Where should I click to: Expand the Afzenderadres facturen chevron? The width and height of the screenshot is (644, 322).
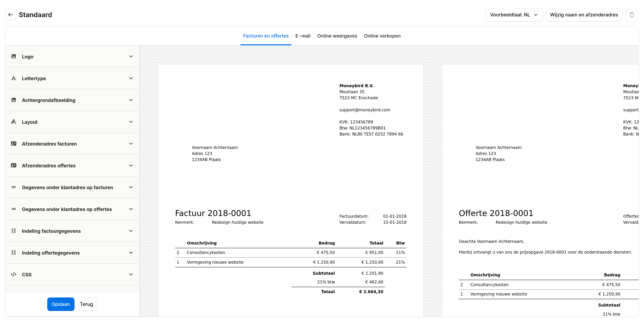click(131, 144)
